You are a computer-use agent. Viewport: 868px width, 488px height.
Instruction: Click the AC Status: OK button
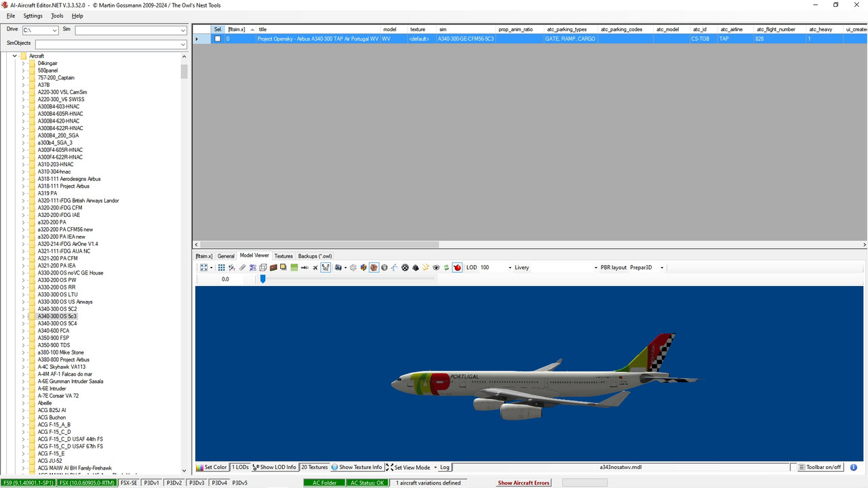click(367, 483)
